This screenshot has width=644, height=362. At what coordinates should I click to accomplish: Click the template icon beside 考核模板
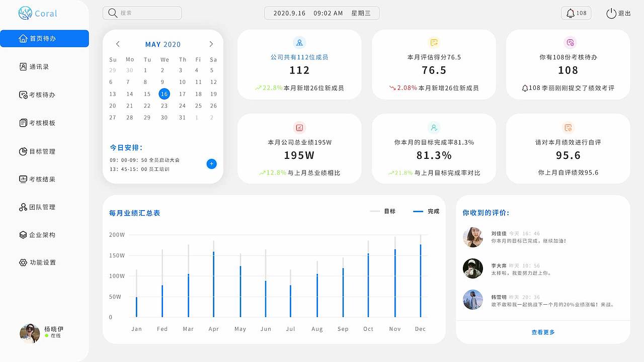pos(23,123)
